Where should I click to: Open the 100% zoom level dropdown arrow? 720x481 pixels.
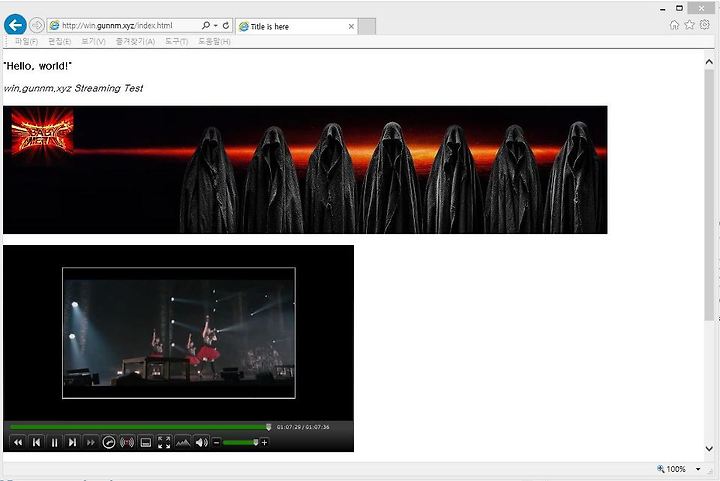(x=698, y=469)
